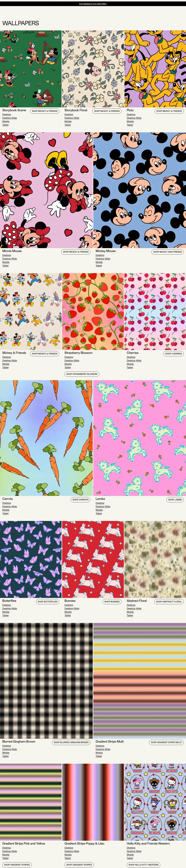Open the Mickey & Friends pattern thumbnail
This screenshot has width=186, height=868.
click(x=31, y=311)
